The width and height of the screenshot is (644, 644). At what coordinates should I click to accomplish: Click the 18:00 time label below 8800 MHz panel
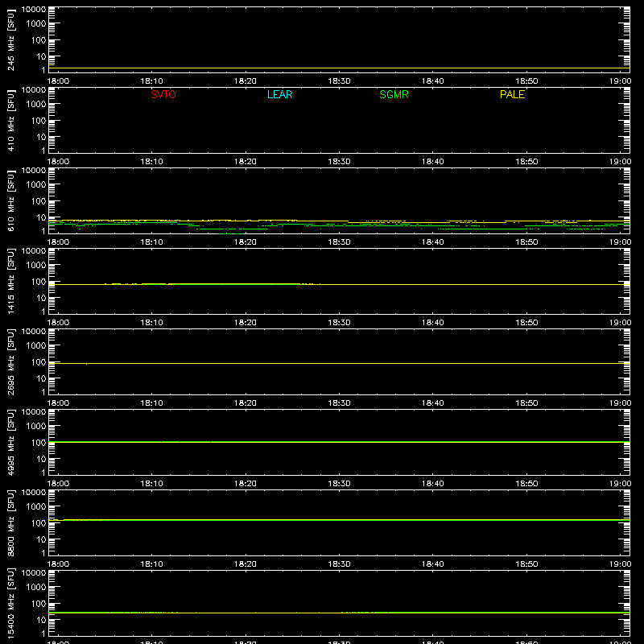tap(58, 564)
